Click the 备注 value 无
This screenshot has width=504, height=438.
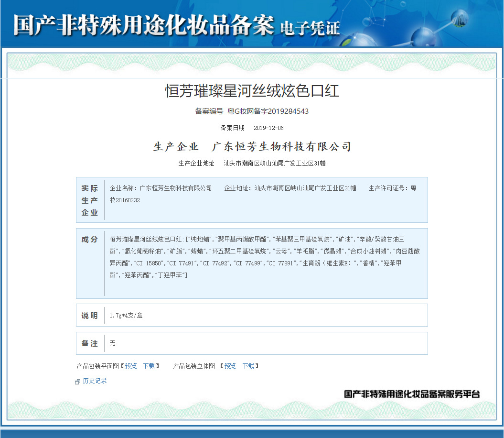click(x=112, y=343)
